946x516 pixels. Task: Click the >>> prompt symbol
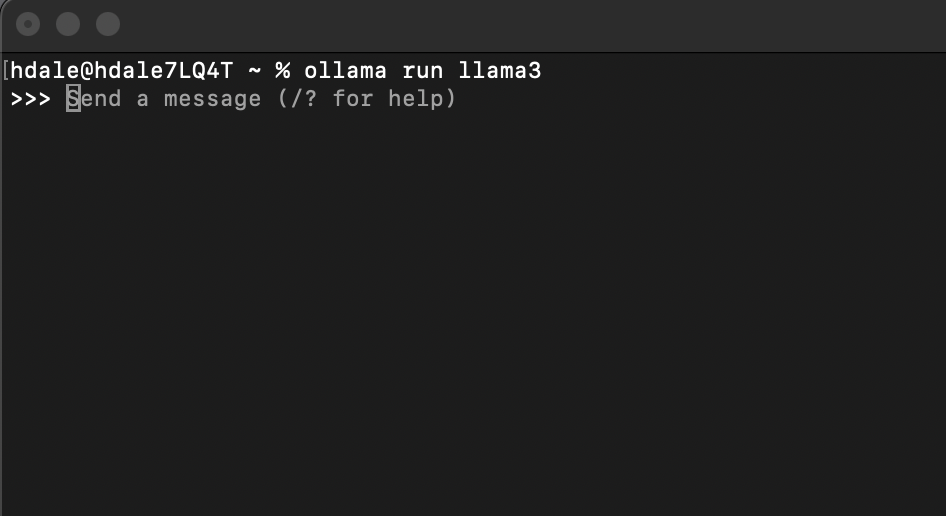(30, 98)
